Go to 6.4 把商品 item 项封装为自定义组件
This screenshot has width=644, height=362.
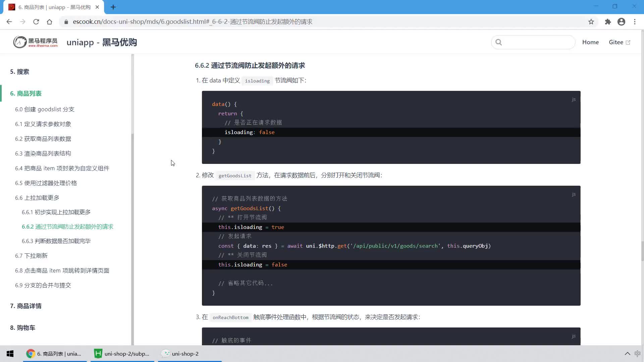coord(62,168)
